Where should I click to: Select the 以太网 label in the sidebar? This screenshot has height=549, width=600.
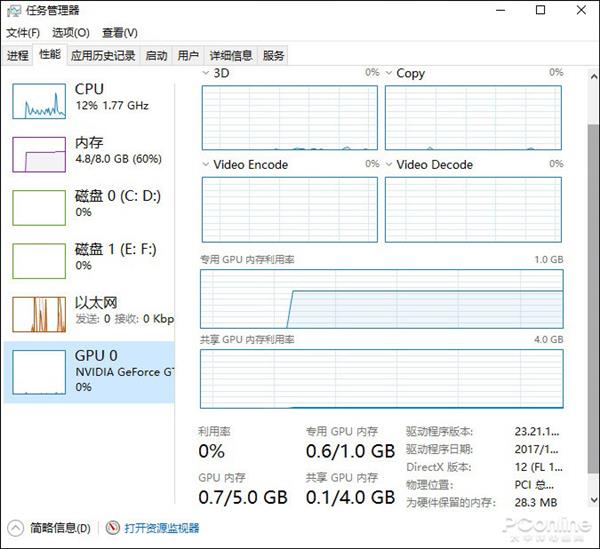point(96,303)
